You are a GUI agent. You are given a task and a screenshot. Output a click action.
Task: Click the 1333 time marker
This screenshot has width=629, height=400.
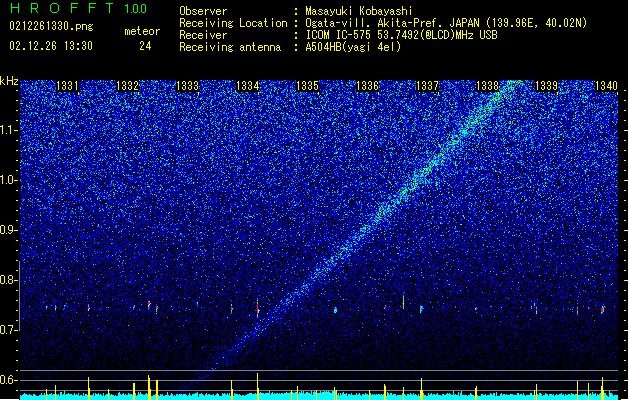click(x=187, y=85)
